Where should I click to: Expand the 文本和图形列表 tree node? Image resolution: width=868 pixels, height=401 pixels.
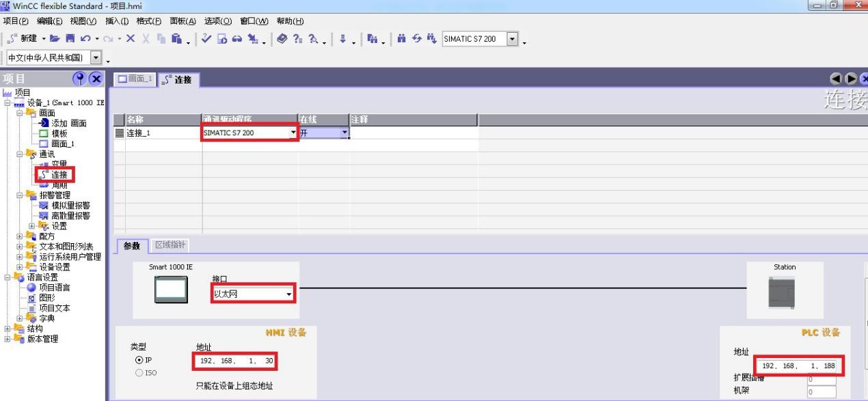18,247
